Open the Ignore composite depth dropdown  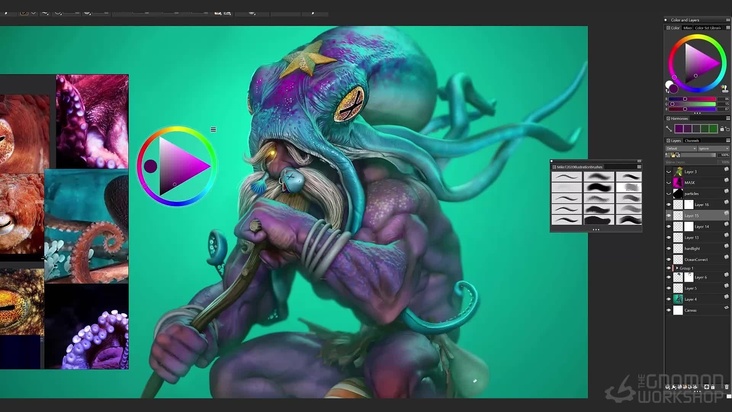click(713, 148)
